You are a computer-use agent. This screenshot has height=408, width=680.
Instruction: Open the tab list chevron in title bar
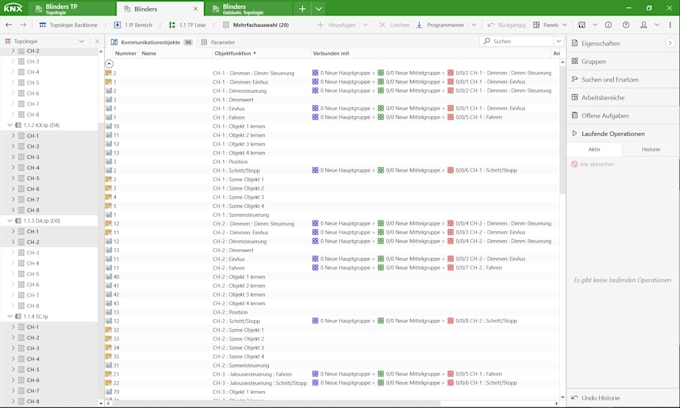pos(319,9)
